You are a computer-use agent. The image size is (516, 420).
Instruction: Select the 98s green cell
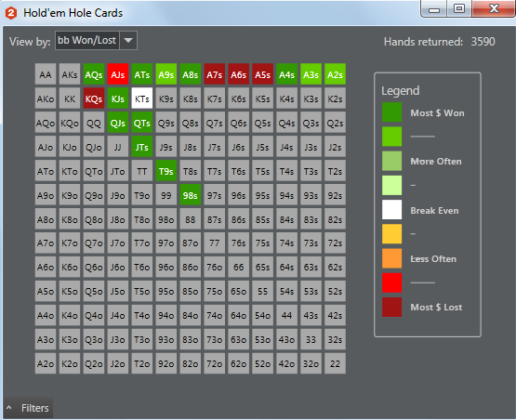coord(191,195)
